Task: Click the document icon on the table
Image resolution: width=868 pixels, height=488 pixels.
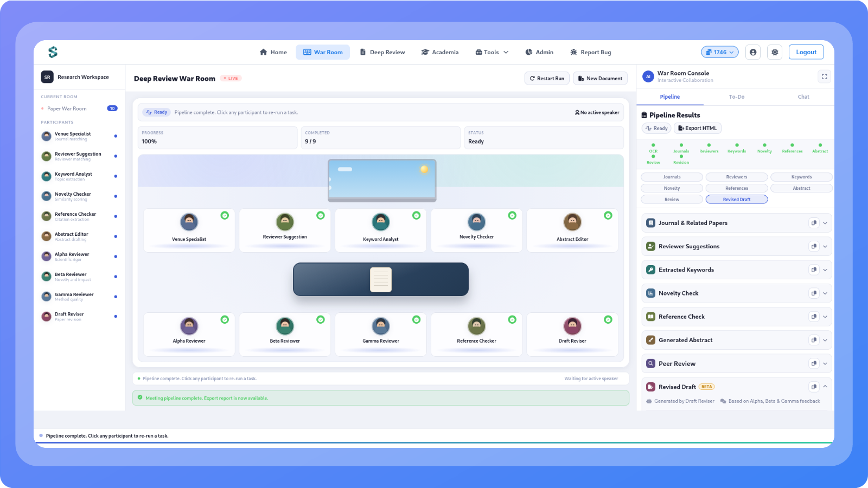Action: pos(381,280)
